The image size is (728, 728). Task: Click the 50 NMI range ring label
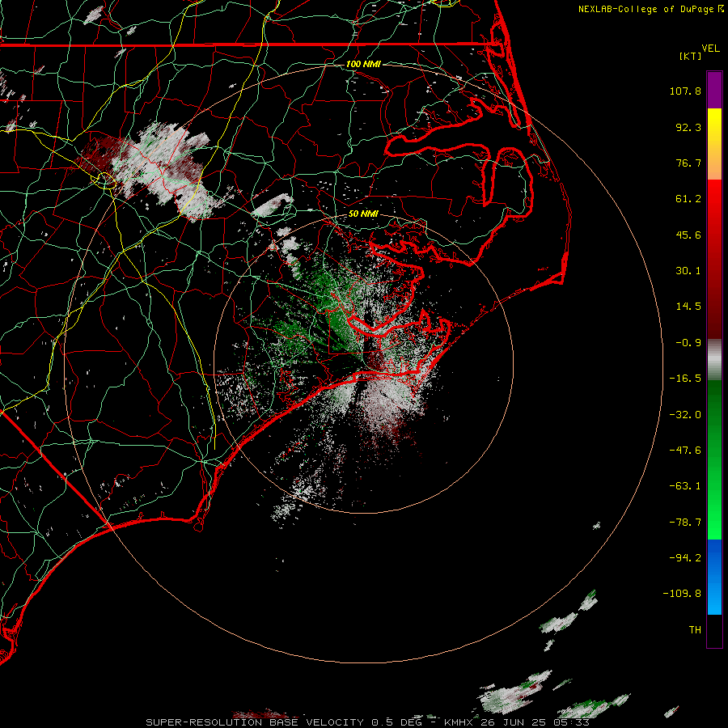click(x=363, y=214)
